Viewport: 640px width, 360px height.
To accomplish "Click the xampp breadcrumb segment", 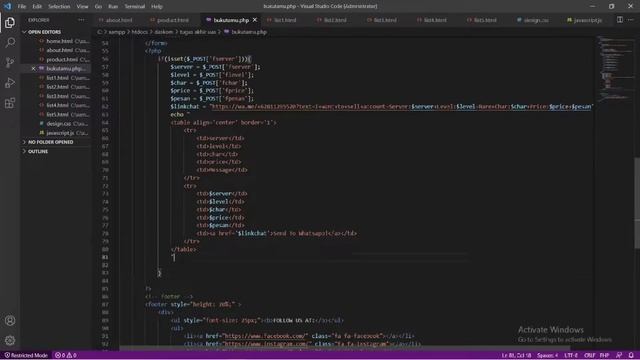I will pyautogui.click(x=117, y=32).
